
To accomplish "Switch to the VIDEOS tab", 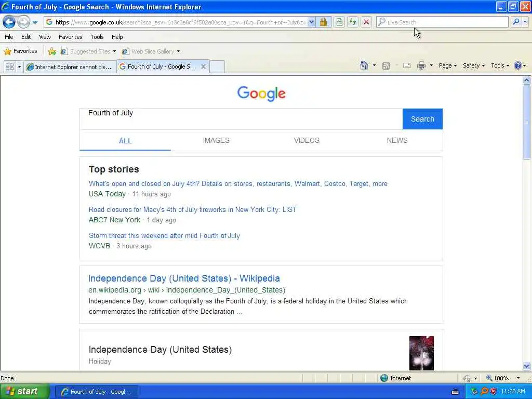I will (307, 140).
